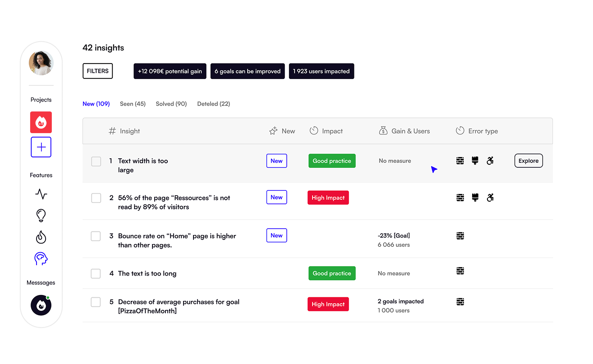593x364 pixels.
Task: Click Explore button on row 1
Action: (x=529, y=161)
